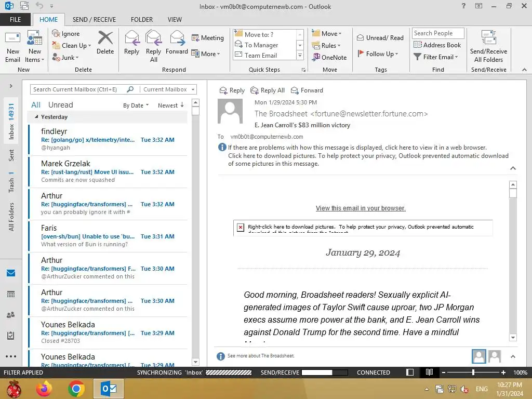Open the Address Book
The image size is (532, 399).
(x=437, y=45)
